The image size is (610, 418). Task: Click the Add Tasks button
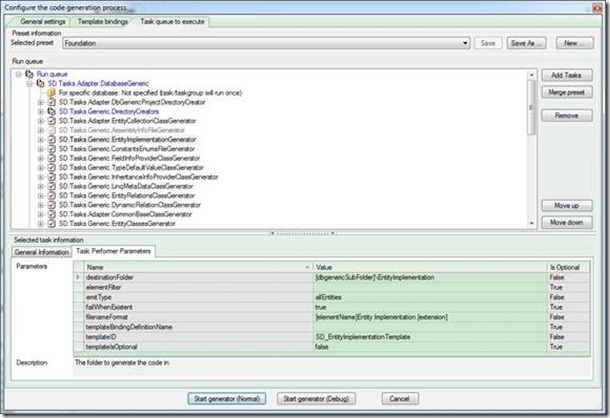point(567,75)
